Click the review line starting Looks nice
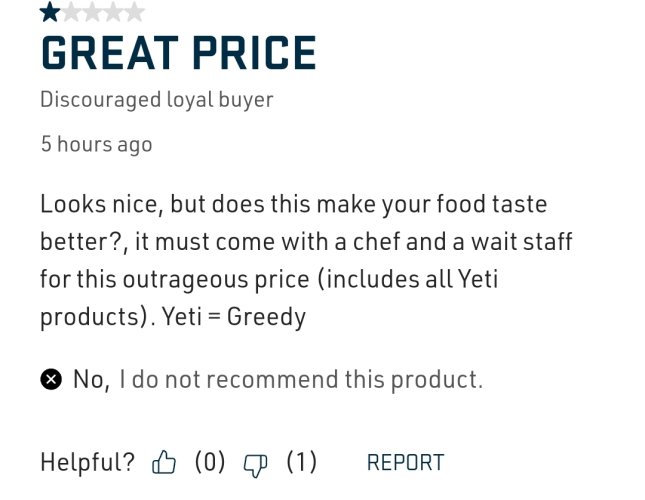The height and width of the screenshot is (500, 645). point(294,204)
